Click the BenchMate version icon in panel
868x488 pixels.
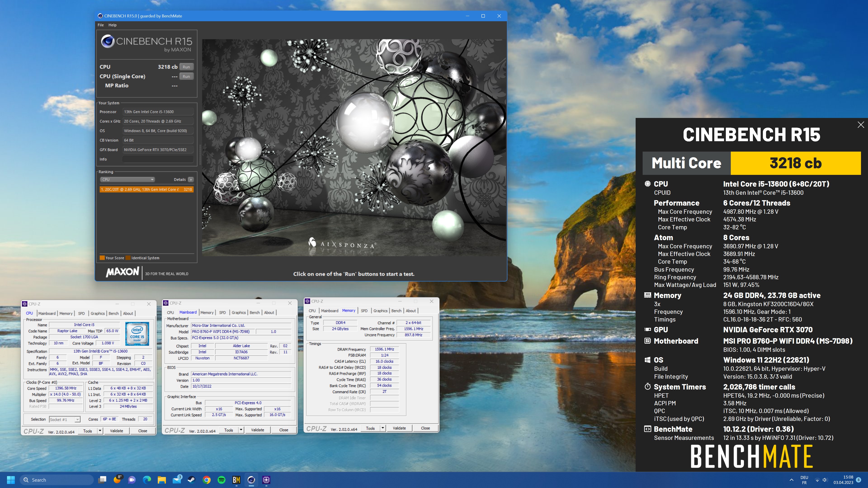[x=647, y=429]
